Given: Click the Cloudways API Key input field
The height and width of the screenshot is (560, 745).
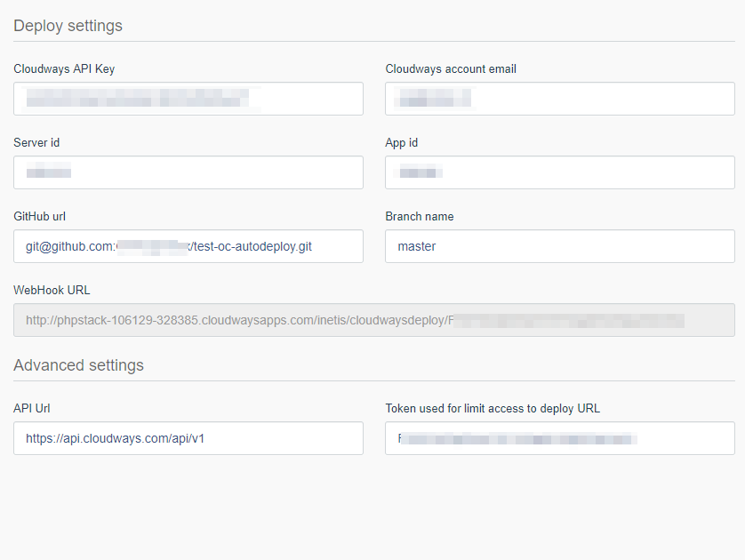Looking at the screenshot, I should pyautogui.click(x=188, y=99).
